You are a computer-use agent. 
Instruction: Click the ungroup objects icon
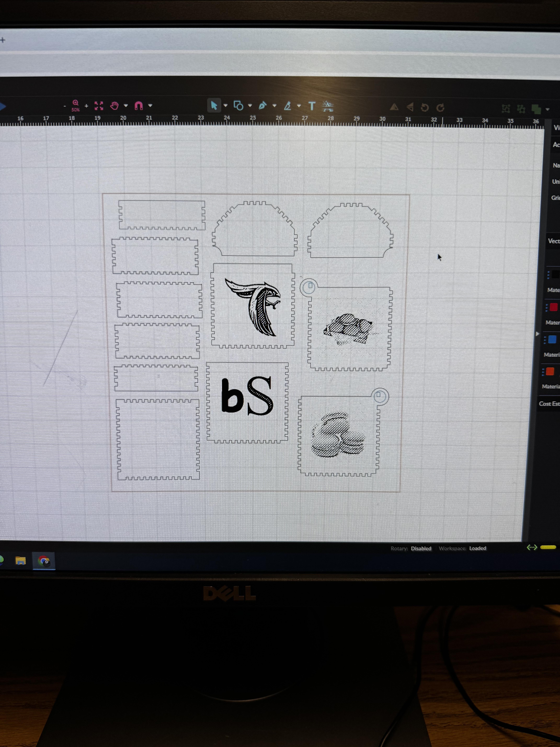[521, 109]
